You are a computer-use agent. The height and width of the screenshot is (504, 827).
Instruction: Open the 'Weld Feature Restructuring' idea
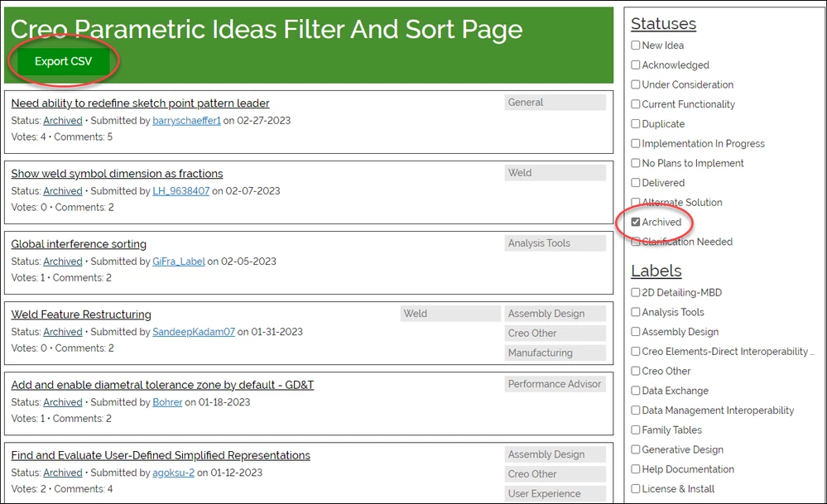click(x=81, y=314)
